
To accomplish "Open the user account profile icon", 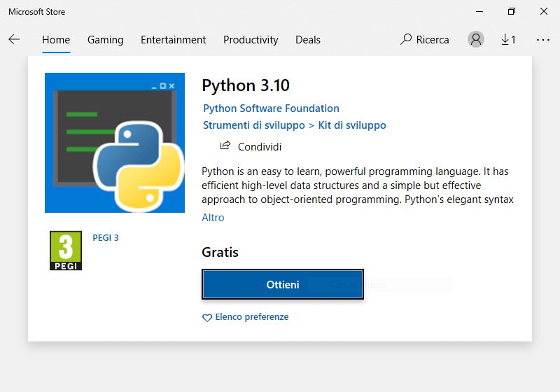I will (x=476, y=39).
